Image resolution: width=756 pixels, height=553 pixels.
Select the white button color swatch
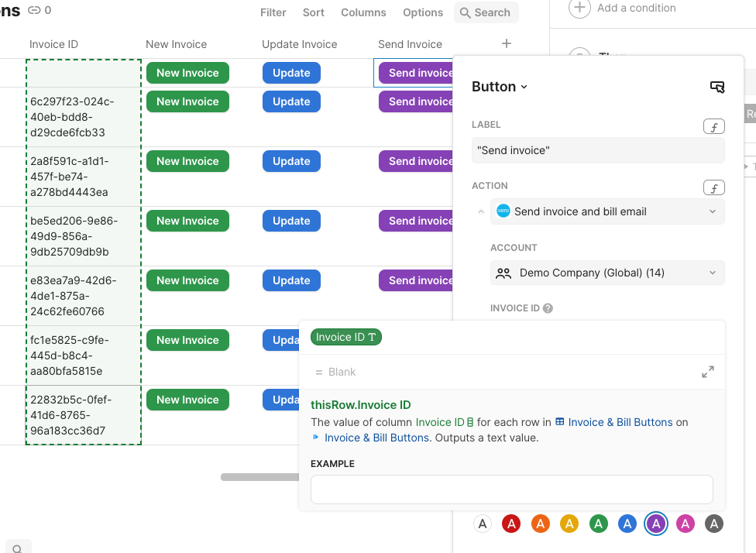click(483, 524)
